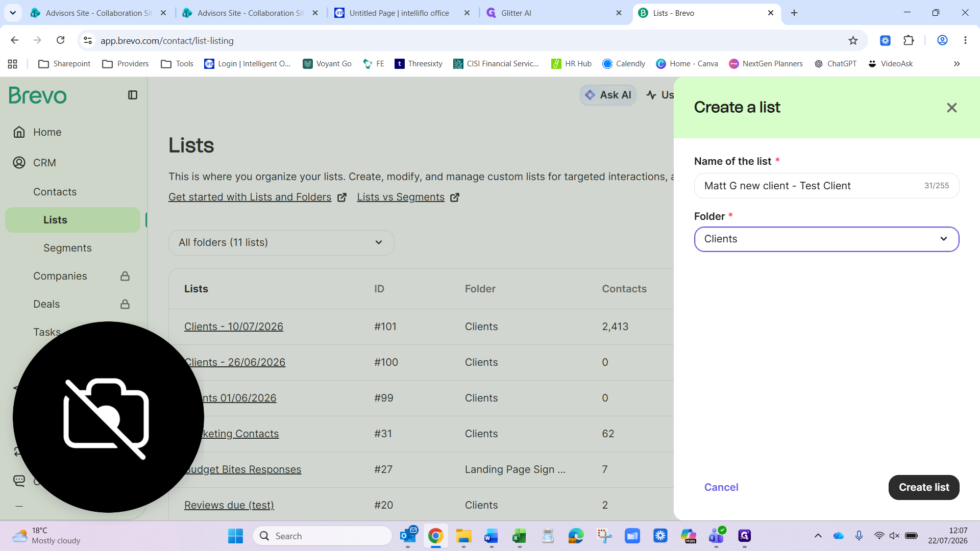Open the HR Hub bookmark
980x551 pixels.
click(571, 64)
